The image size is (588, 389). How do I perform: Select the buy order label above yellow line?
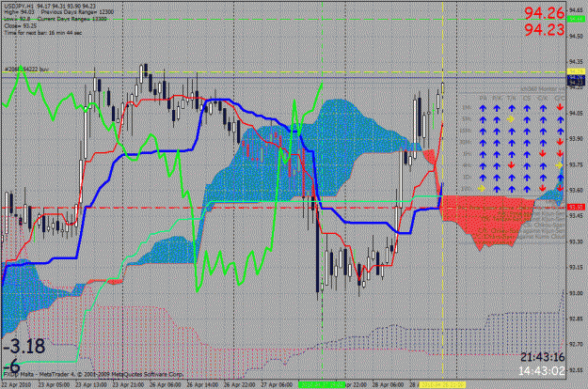[x=26, y=70]
